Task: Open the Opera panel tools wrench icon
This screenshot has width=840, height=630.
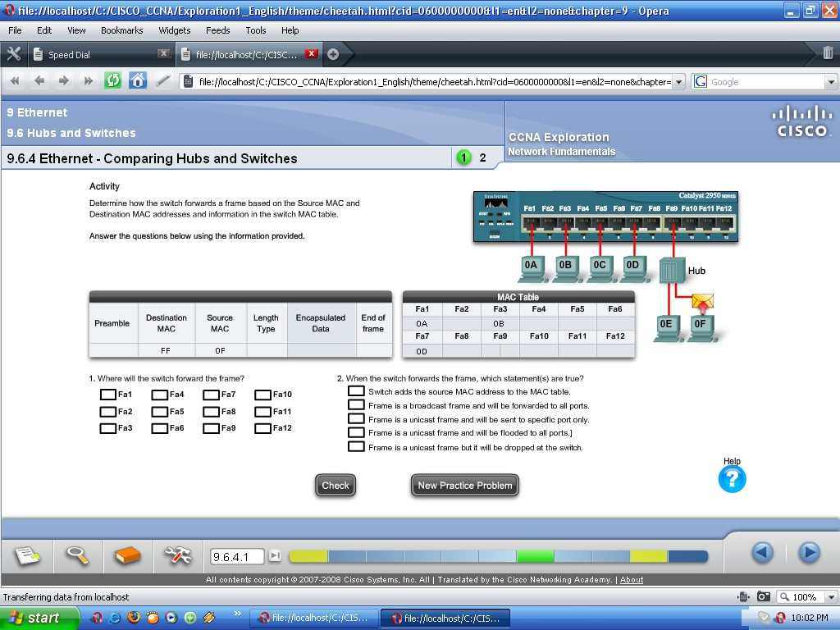Action: point(13,54)
